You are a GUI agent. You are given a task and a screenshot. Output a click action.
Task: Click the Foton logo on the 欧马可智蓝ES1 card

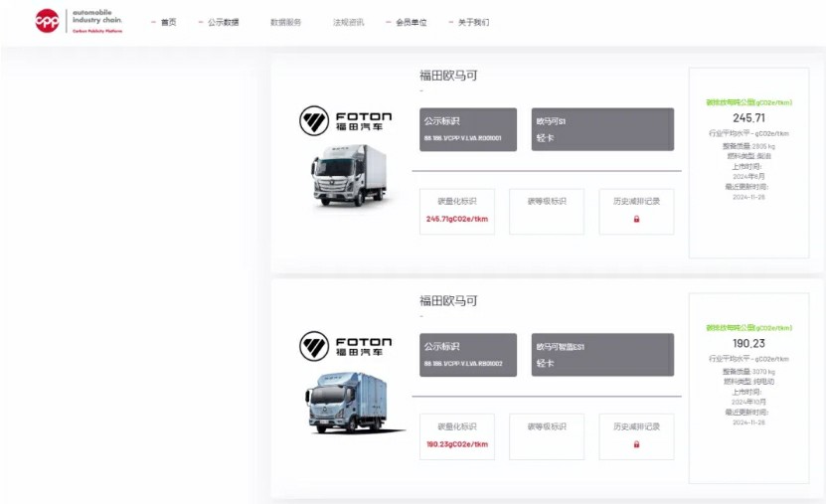pos(345,346)
